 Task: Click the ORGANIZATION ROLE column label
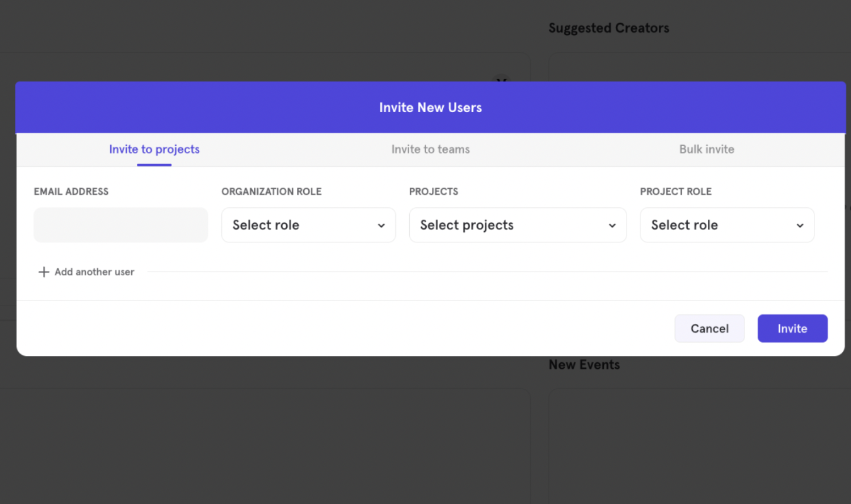coord(271,192)
